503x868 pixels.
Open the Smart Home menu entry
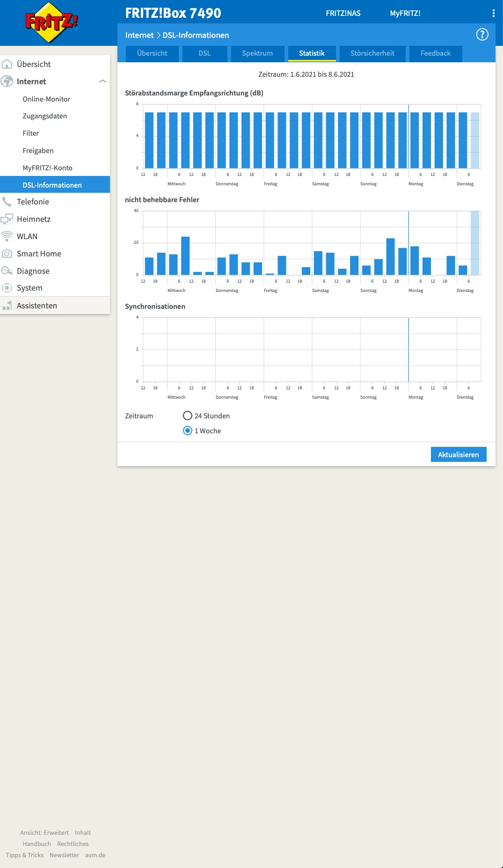(x=39, y=254)
